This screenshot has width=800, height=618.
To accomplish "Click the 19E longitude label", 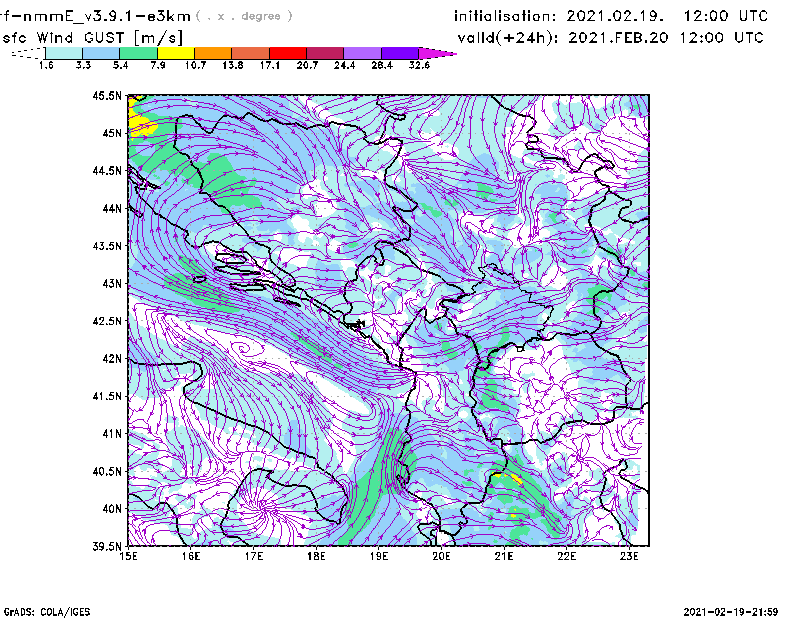I will click(379, 556).
